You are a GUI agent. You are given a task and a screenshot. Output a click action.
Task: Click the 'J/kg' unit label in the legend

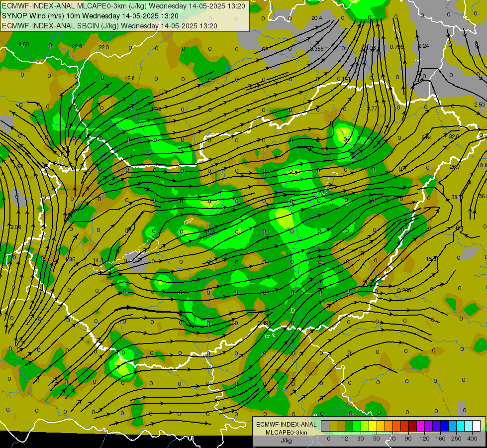tap(287, 440)
